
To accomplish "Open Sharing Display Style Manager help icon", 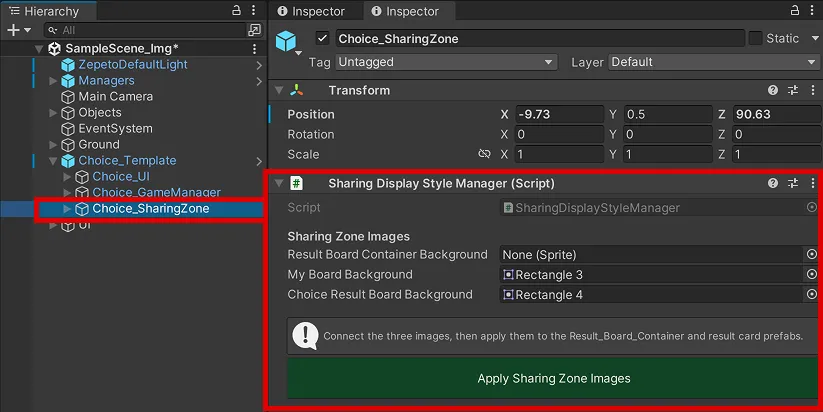I will pos(773,183).
